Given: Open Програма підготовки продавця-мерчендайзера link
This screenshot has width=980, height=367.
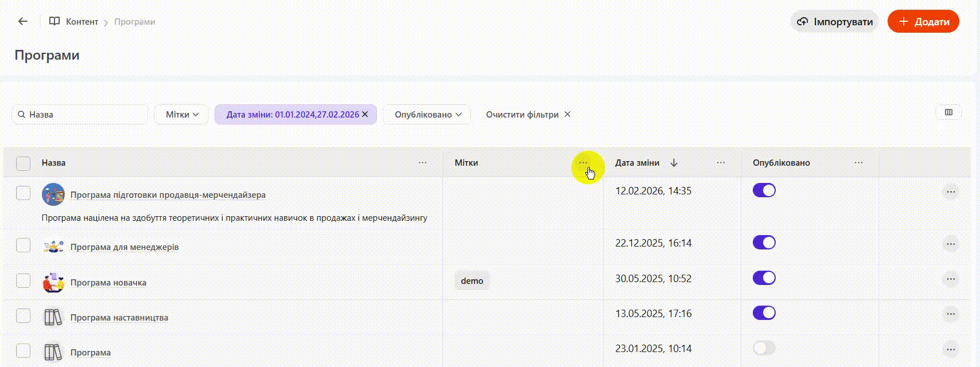Looking at the screenshot, I should pos(168,195).
